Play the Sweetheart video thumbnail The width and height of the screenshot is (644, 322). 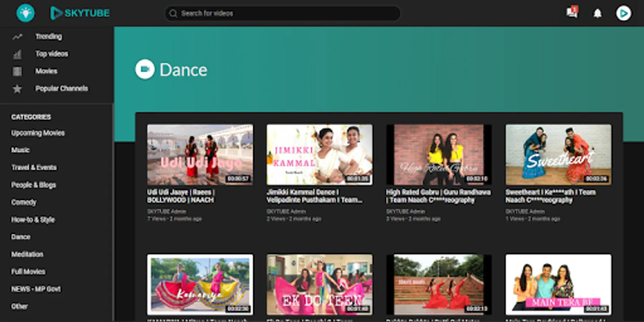point(558,155)
